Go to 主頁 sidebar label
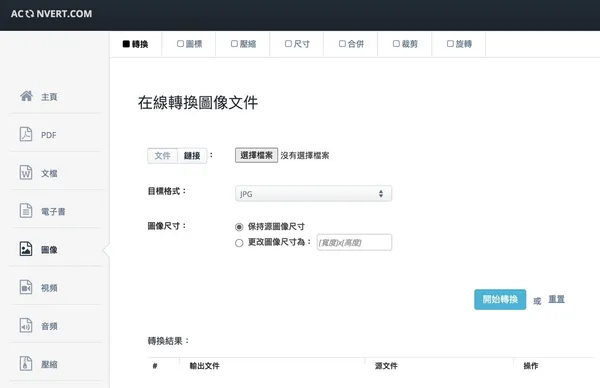Viewport: 600px width, 388px height. (49, 97)
